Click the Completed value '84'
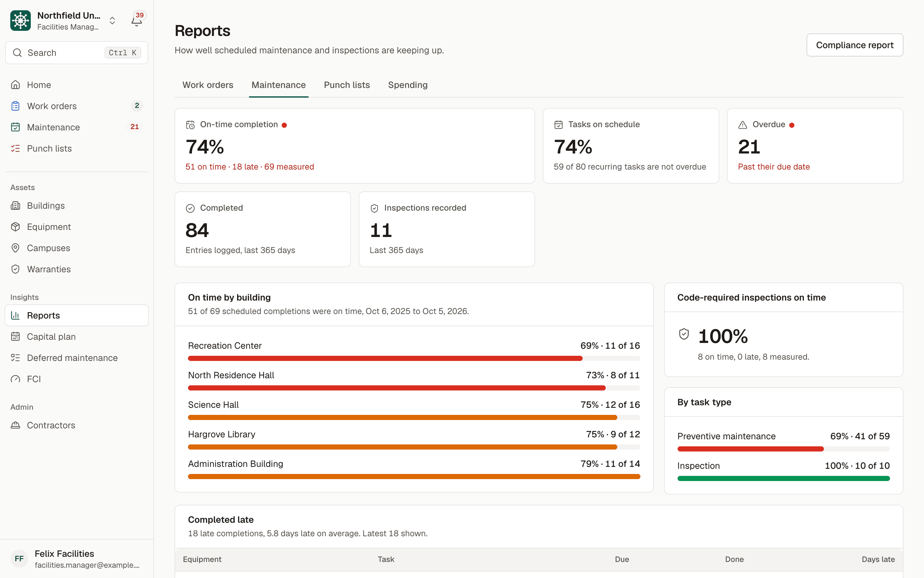 pos(197,230)
